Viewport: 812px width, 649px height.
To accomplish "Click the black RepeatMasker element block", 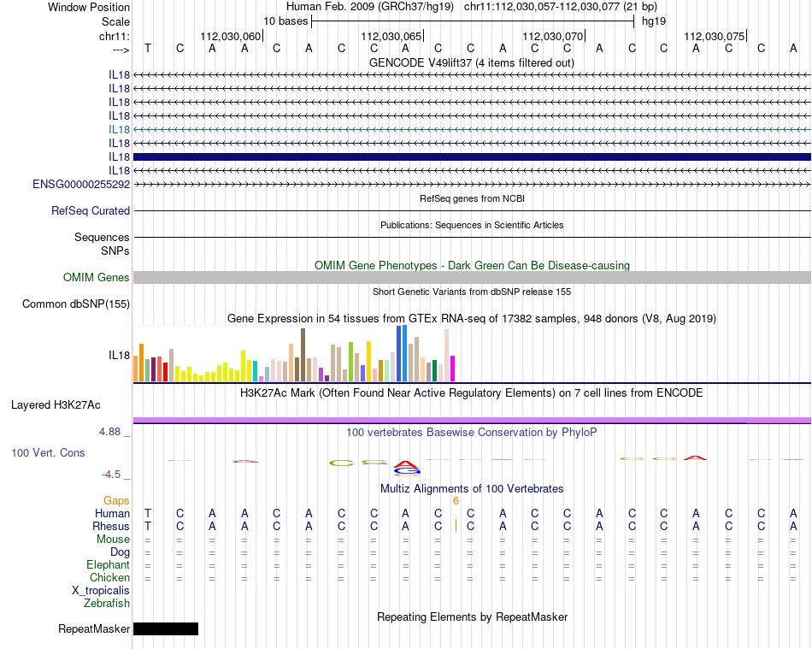I will coord(166,628).
